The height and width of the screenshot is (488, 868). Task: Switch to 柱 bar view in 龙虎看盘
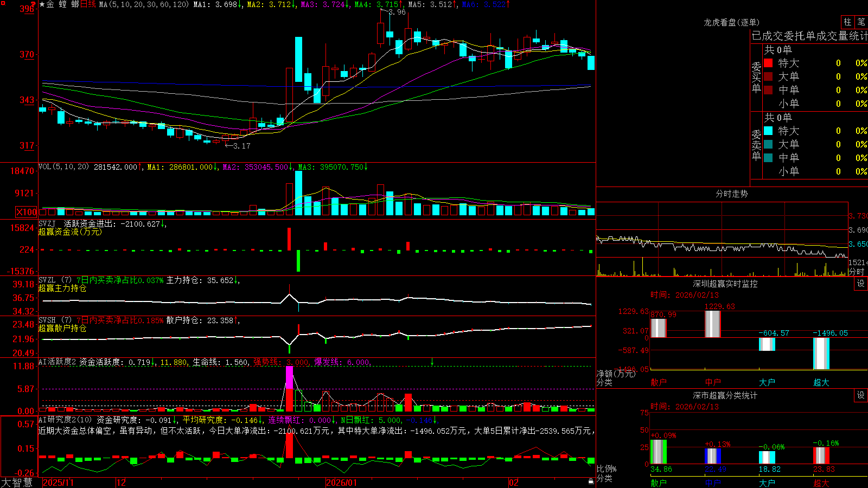coord(847,22)
